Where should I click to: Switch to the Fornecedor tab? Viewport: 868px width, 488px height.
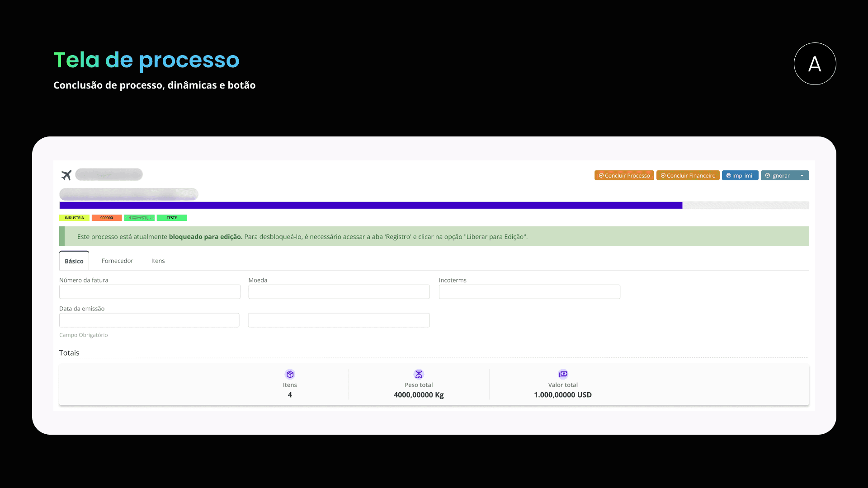pos(117,261)
